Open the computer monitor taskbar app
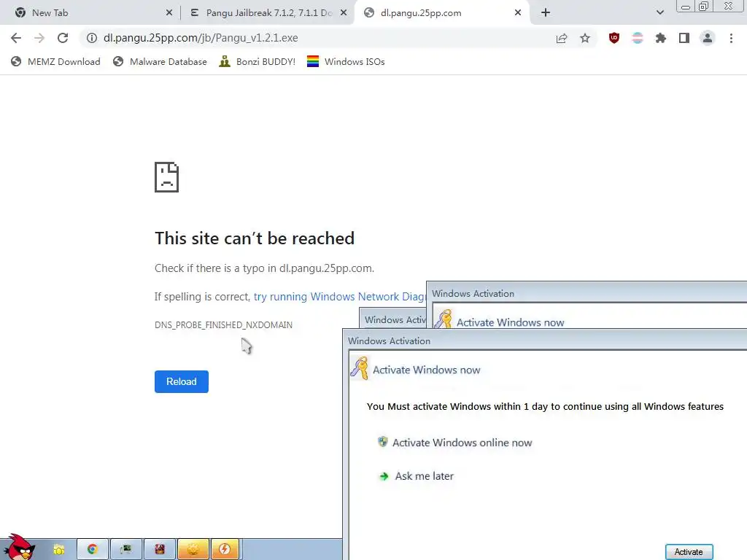 coord(125,550)
